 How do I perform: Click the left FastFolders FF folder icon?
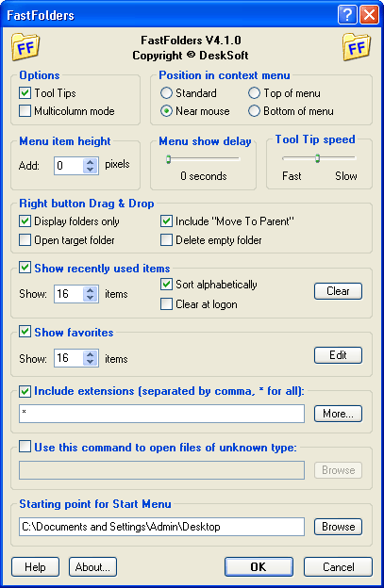pos(25,47)
